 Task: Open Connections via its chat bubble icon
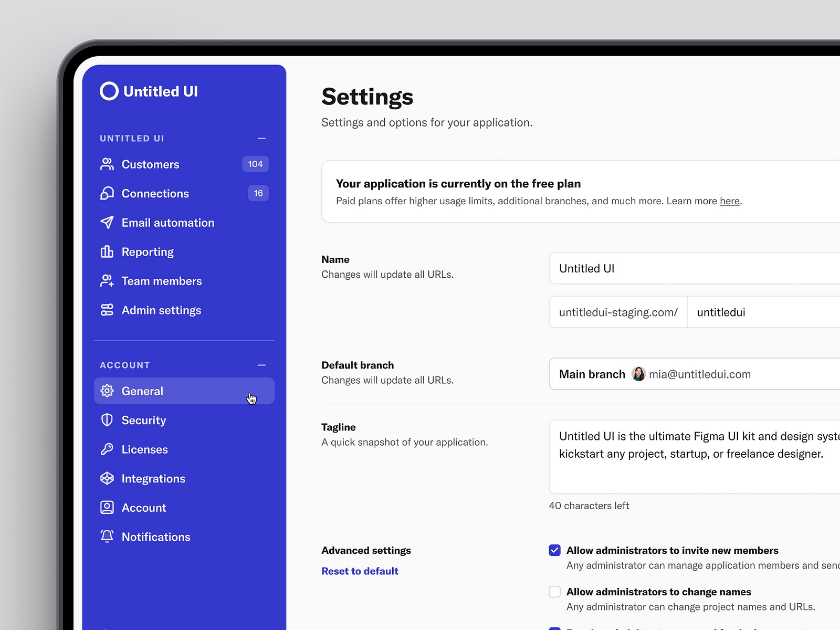tap(107, 193)
